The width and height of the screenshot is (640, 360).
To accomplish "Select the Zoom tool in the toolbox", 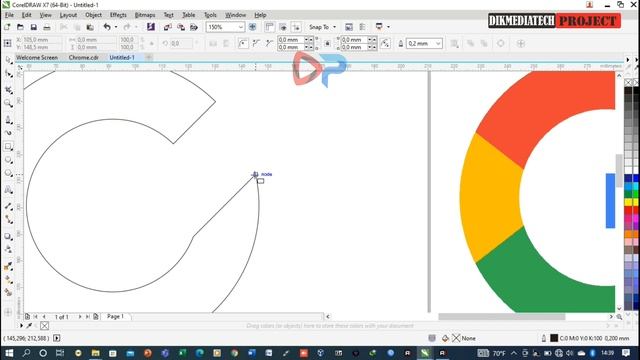I will click(8, 103).
